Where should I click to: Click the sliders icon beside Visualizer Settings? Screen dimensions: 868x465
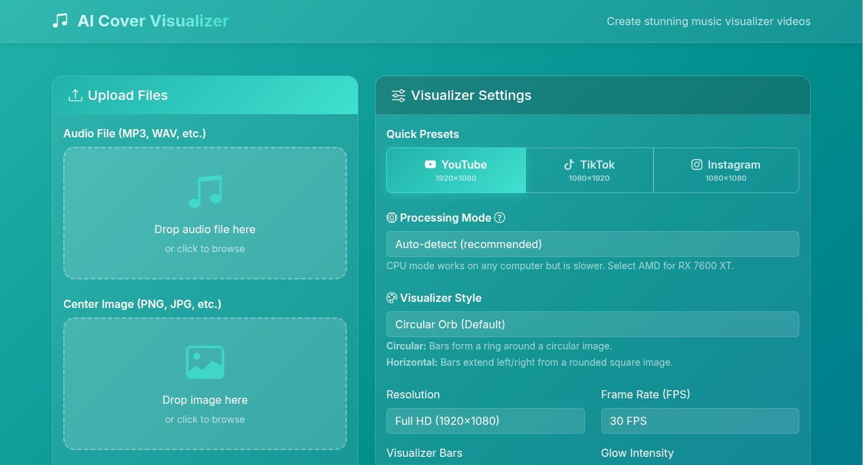[399, 95]
